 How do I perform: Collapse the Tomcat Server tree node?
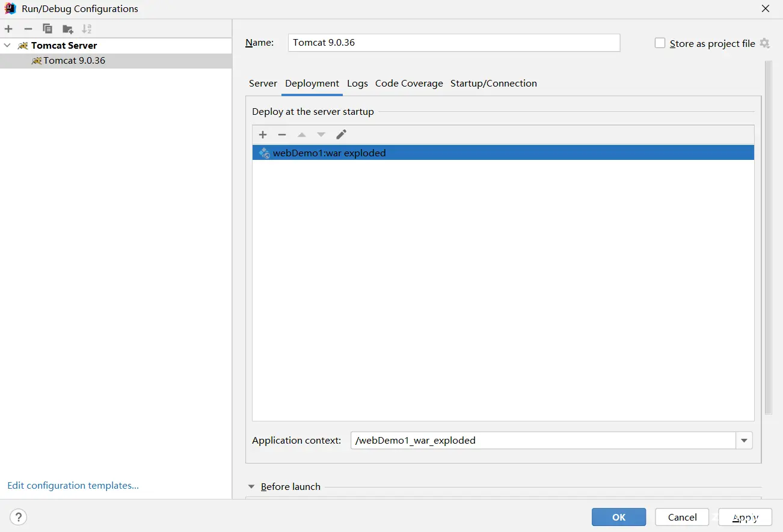click(x=7, y=45)
